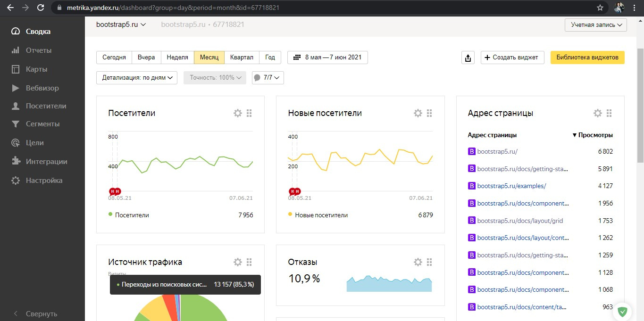Open Сводка in the sidebar
The image size is (644, 321).
tap(38, 32)
